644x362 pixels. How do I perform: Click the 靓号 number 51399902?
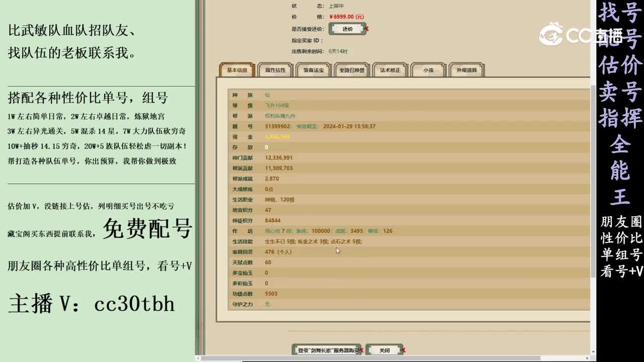point(278,126)
